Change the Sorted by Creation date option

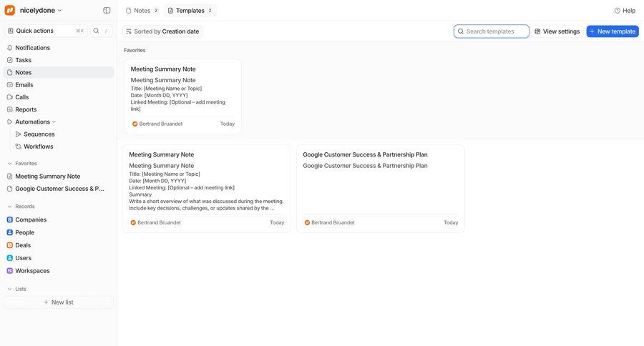(162, 31)
